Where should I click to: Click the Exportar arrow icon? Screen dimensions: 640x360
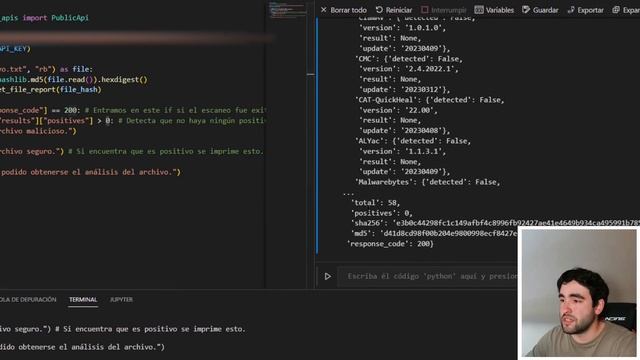pyautogui.click(x=571, y=10)
